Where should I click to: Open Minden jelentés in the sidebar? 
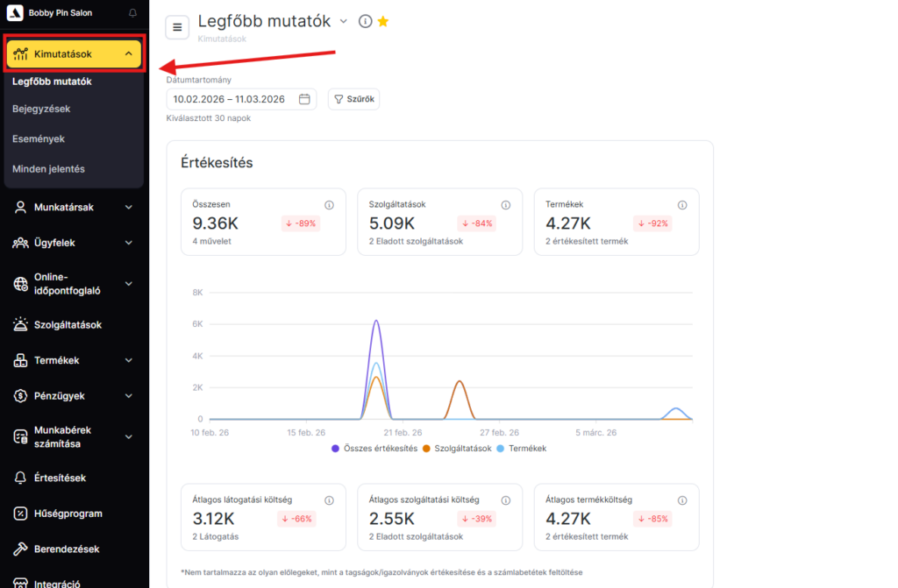pos(48,168)
